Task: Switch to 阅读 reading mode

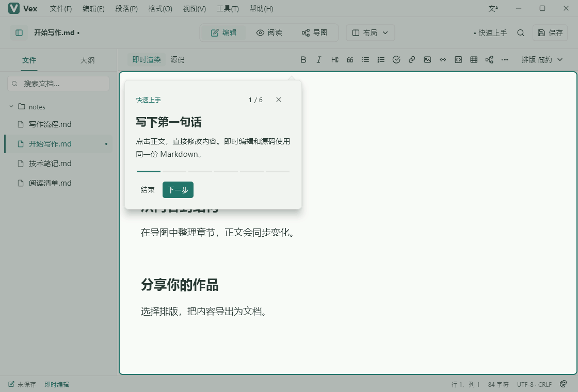Action: (x=269, y=33)
